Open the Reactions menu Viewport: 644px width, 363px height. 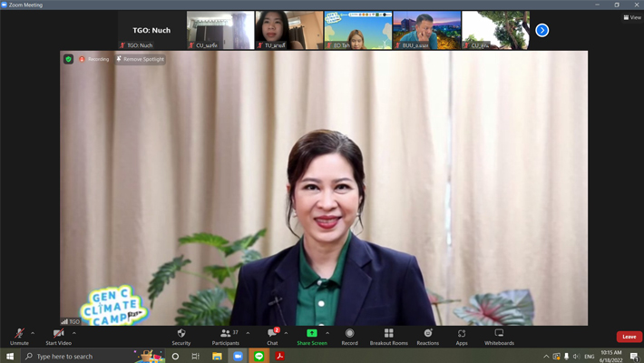click(x=427, y=337)
